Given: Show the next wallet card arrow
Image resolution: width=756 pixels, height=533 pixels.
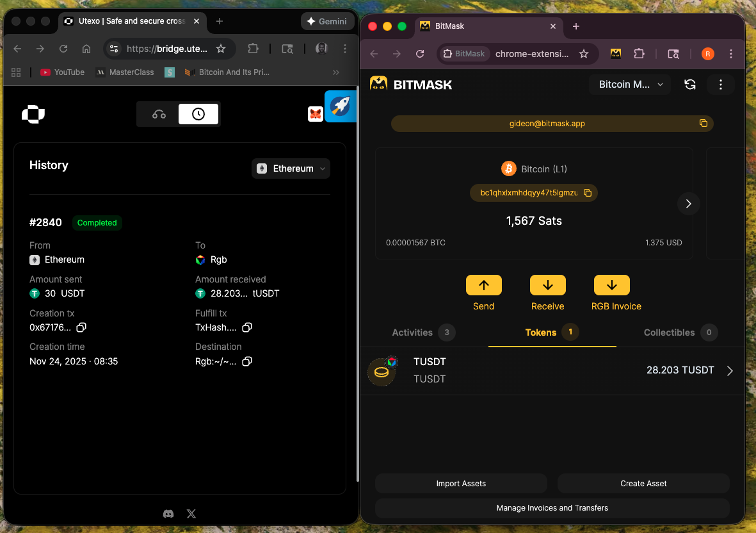Looking at the screenshot, I should click(689, 204).
